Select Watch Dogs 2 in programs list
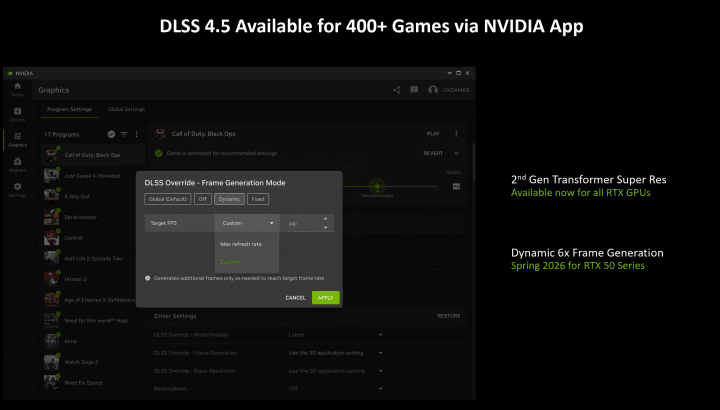The image size is (720, 410). click(93, 362)
